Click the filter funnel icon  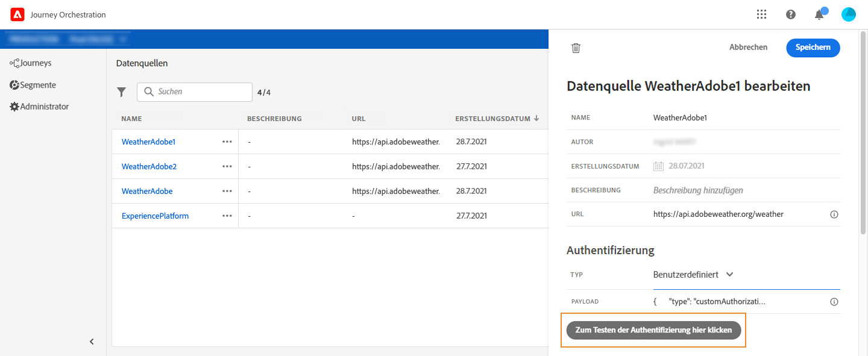pos(122,92)
